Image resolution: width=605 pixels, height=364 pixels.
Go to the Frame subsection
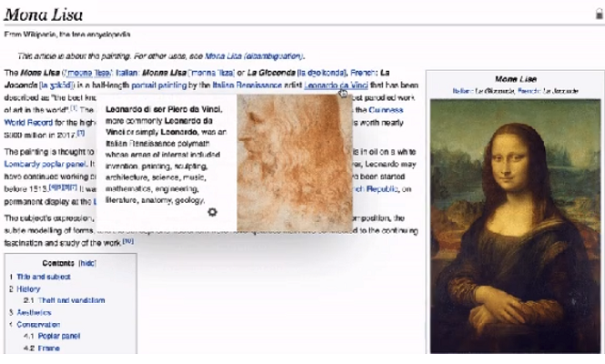coord(48,349)
